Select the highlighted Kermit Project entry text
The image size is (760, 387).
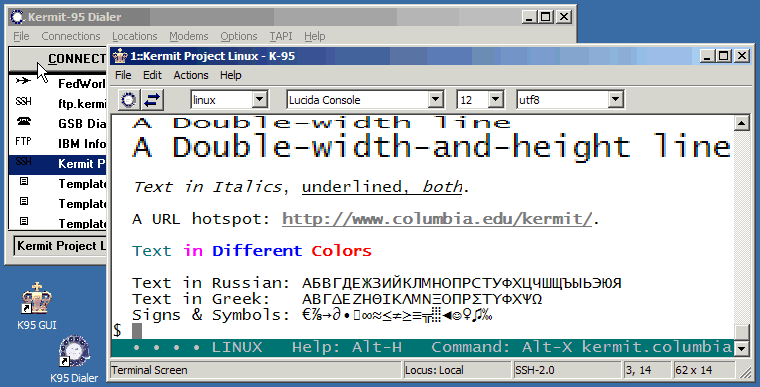pos(81,164)
